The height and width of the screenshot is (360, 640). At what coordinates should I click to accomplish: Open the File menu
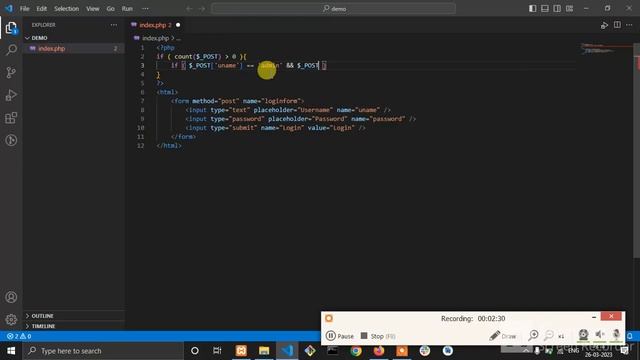tap(24, 9)
